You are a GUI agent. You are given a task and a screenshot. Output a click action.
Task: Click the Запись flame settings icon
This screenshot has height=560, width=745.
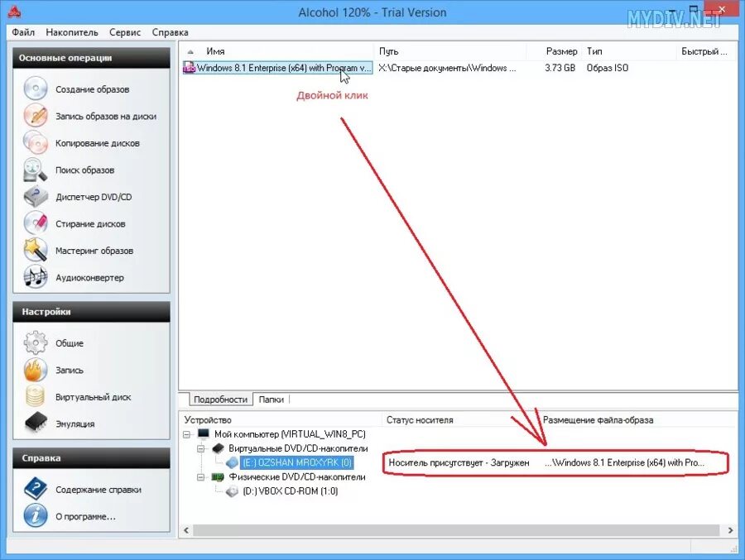pyautogui.click(x=36, y=370)
